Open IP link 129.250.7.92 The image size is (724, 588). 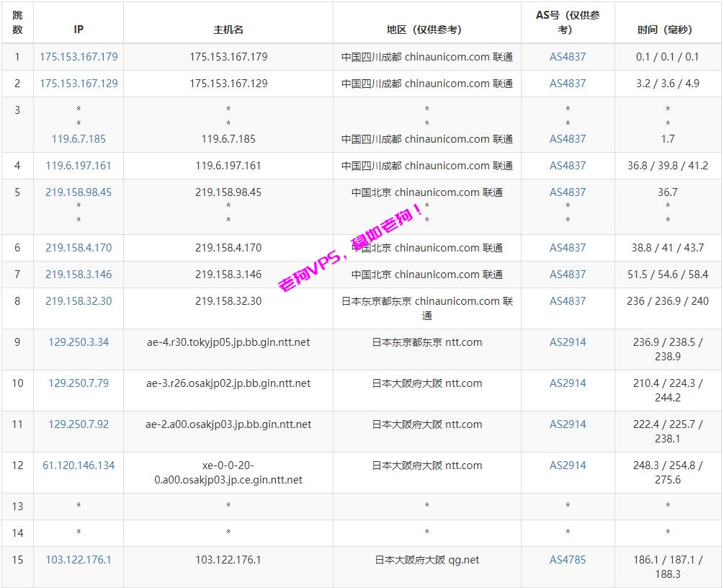(79, 424)
